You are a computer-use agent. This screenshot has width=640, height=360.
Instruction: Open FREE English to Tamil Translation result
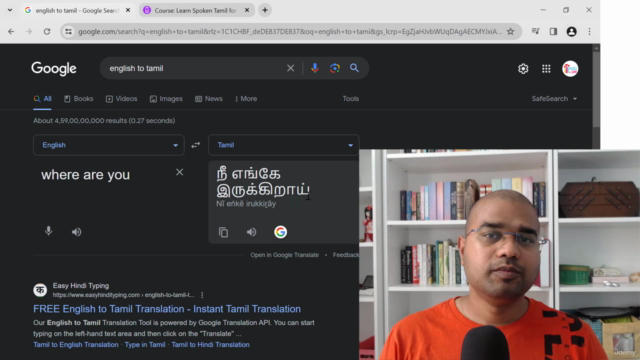167,309
